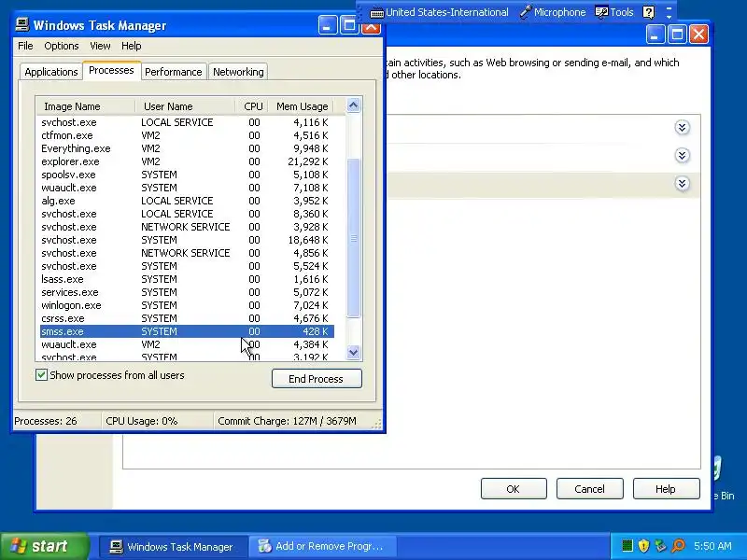Image resolution: width=747 pixels, height=560 pixels.
Task: Open the View menu in Task Manager
Action: (100, 46)
